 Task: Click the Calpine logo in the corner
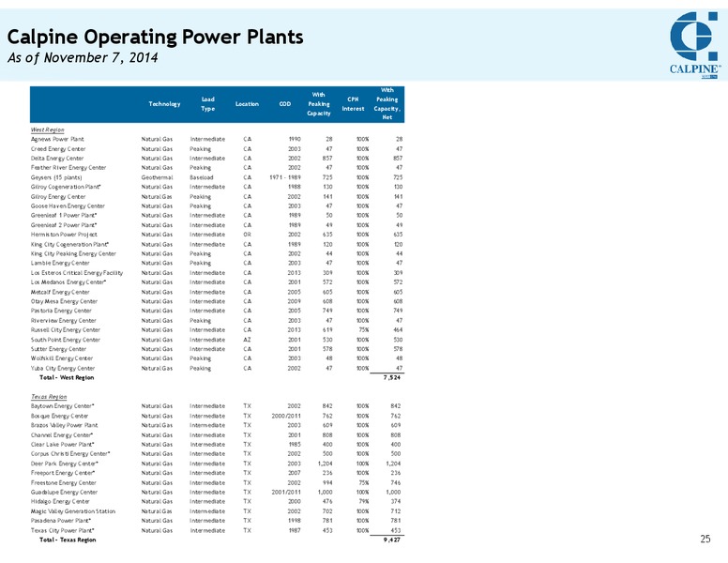(x=695, y=45)
